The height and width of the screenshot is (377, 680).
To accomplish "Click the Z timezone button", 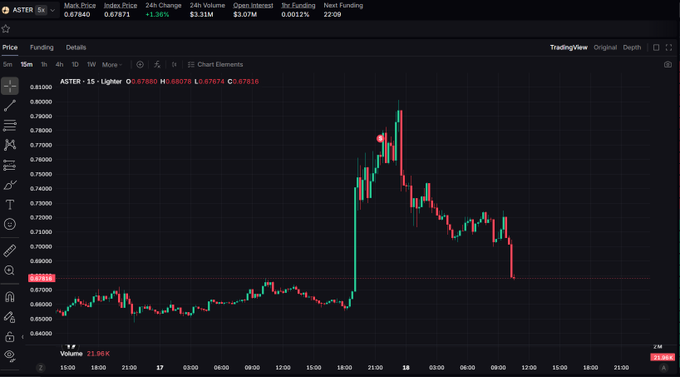I will tap(41, 368).
